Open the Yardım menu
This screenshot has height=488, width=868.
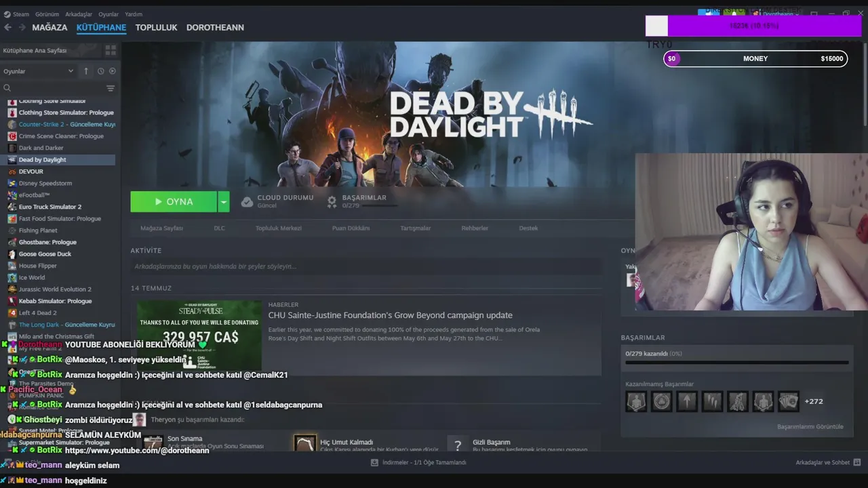(134, 14)
